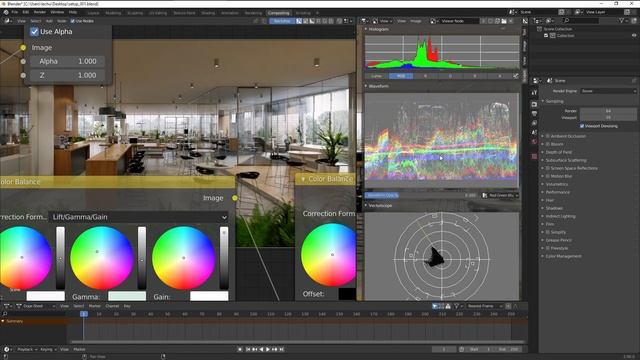Adjust the Gain brightness vertical slider

tap(224, 258)
